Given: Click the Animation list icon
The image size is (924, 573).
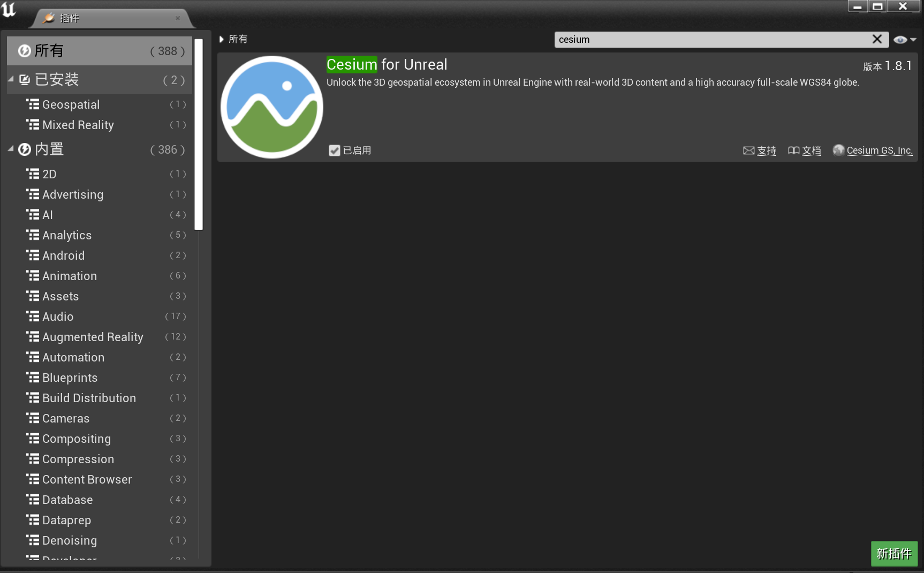Looking at the screenshot, I should pos(33,276).
